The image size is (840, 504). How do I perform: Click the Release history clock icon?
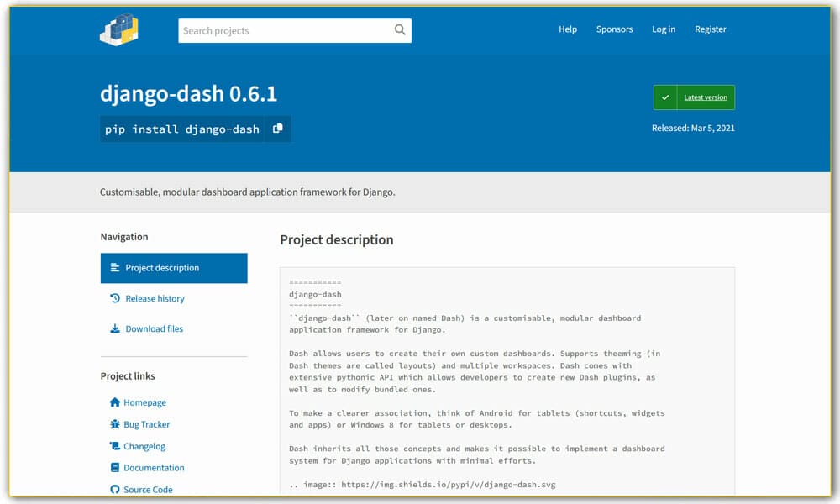point(115,298)
